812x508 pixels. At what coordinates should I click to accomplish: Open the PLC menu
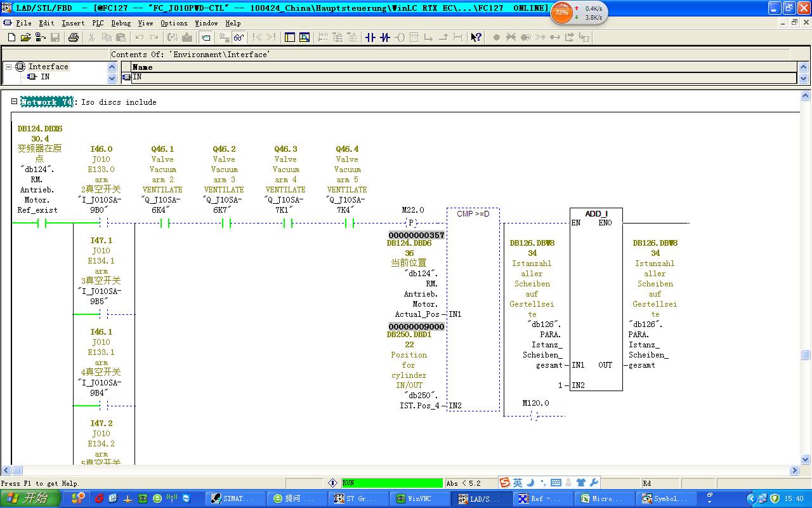point(98,23)
